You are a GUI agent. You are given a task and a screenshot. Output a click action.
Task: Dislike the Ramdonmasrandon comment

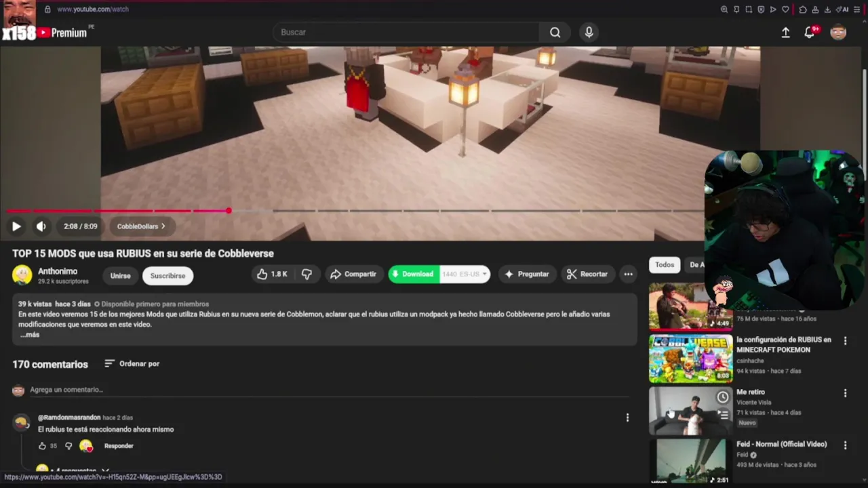pyautogui.click(x=68, y=446)
